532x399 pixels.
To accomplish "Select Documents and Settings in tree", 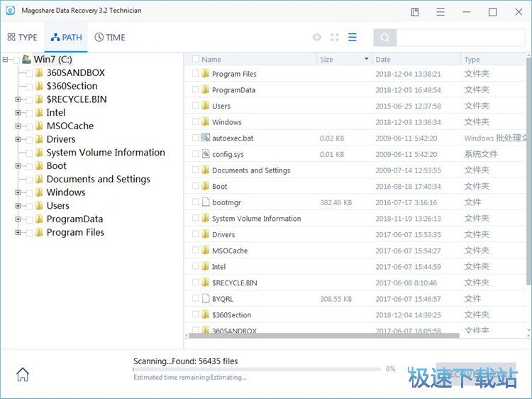I will click(99, 179).
